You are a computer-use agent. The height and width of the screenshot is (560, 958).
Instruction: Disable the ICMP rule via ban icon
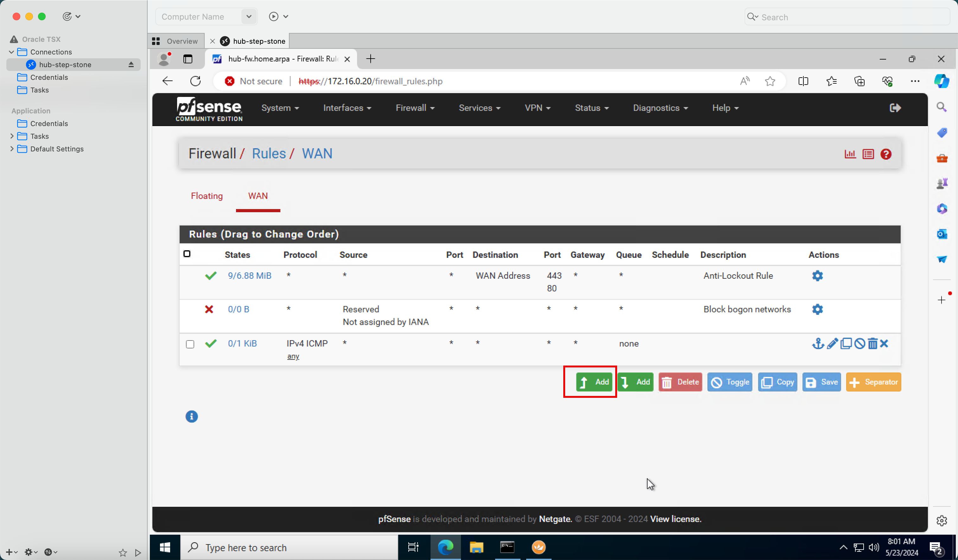click(x=859, y=344)
